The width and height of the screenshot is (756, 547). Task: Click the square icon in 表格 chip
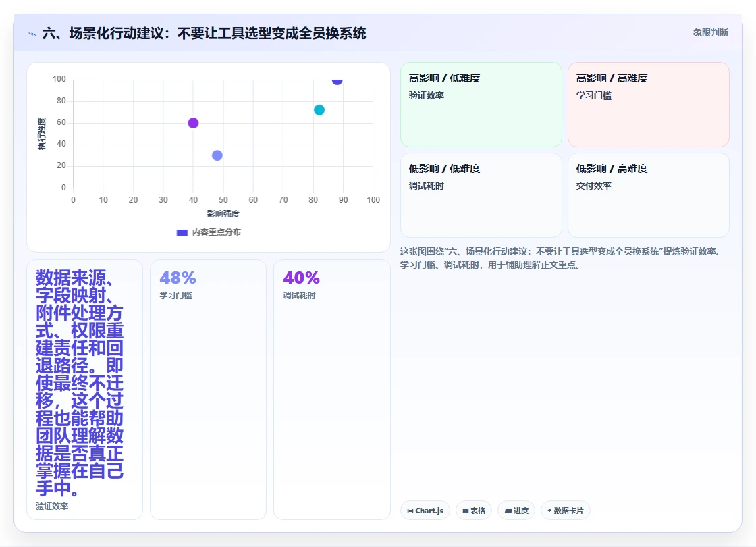(465, 511)
